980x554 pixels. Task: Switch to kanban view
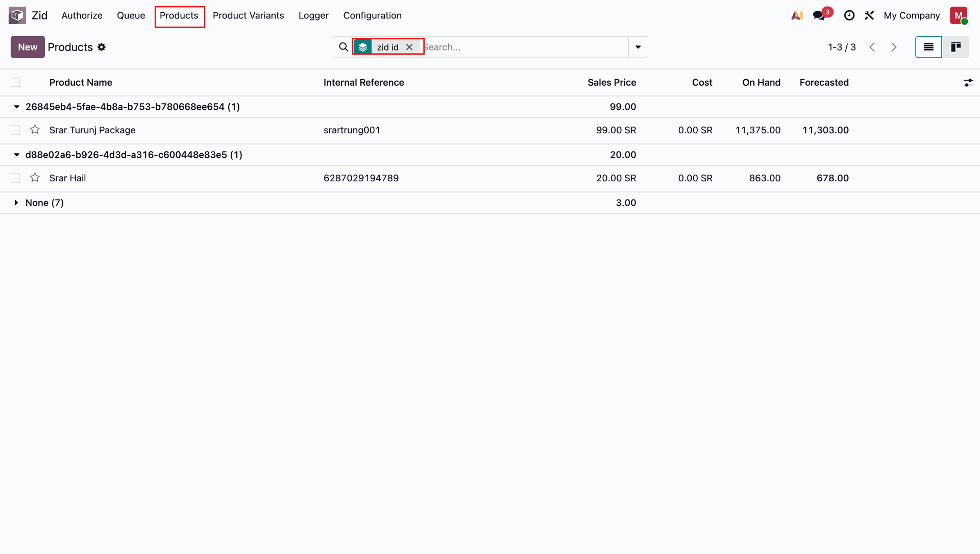point(955,47)
